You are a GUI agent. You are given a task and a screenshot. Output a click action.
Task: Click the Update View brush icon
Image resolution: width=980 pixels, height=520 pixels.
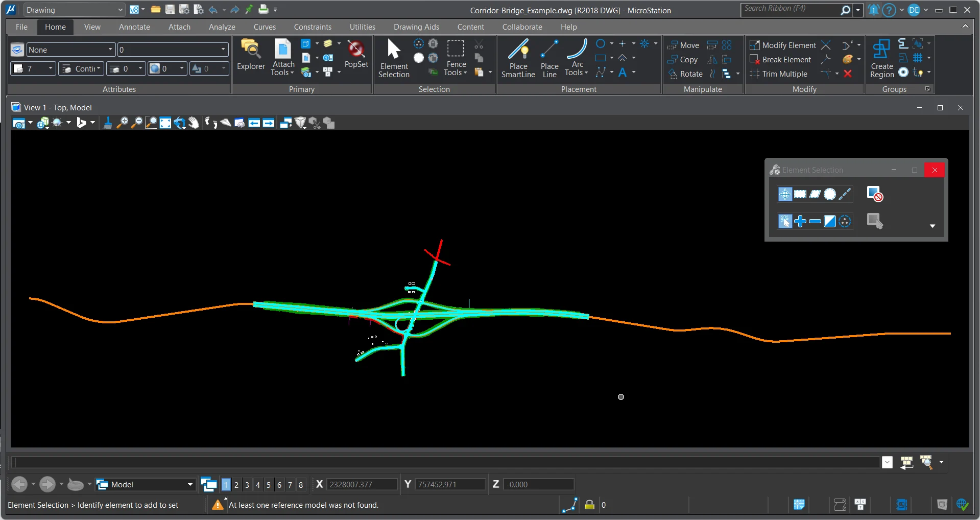point(108,123)
